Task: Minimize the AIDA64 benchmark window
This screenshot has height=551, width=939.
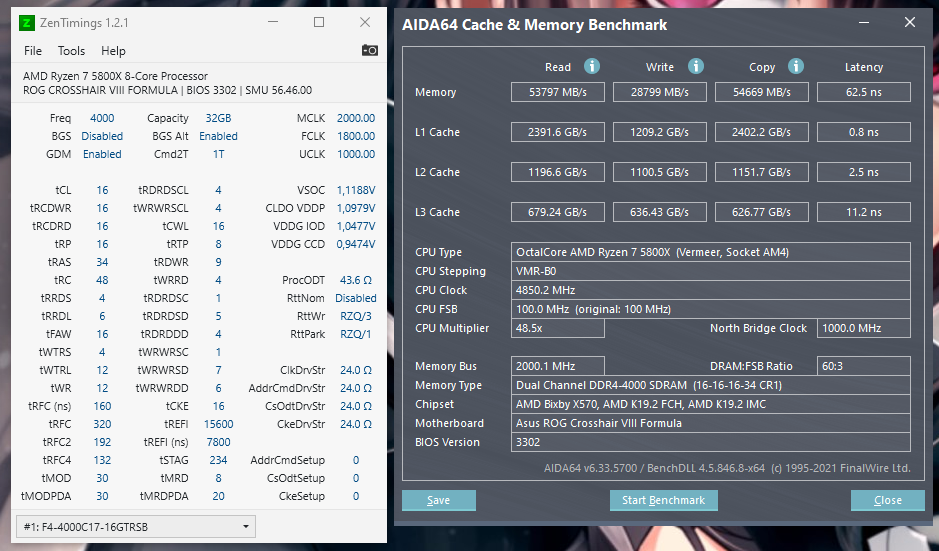Action: tap(864, 23)
